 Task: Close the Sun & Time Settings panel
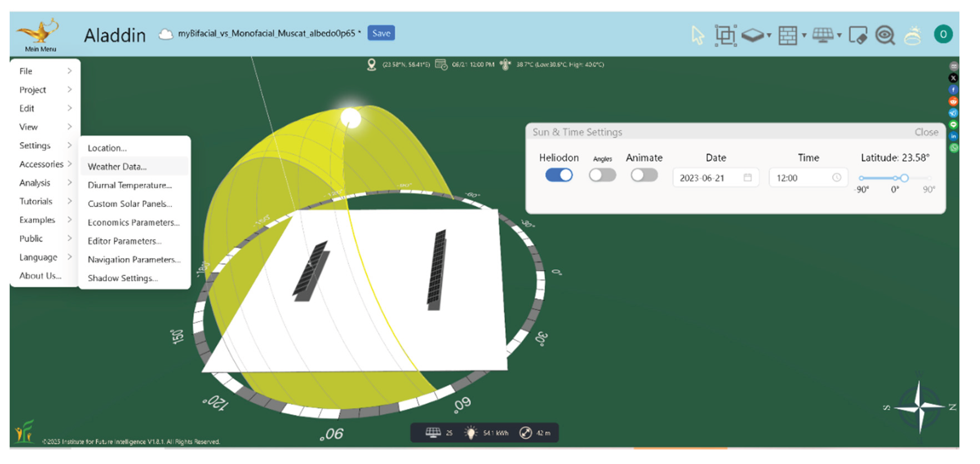tap(926, 132)
